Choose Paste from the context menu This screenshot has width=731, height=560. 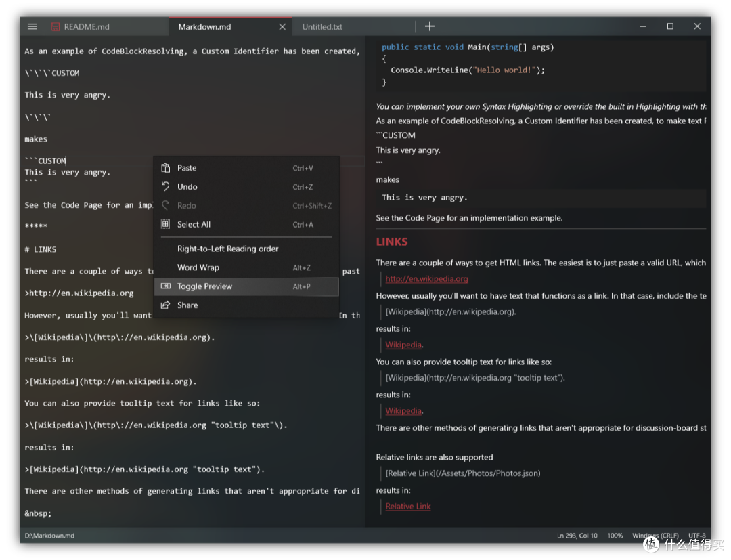pyautogui.click(x=246, y=168)
